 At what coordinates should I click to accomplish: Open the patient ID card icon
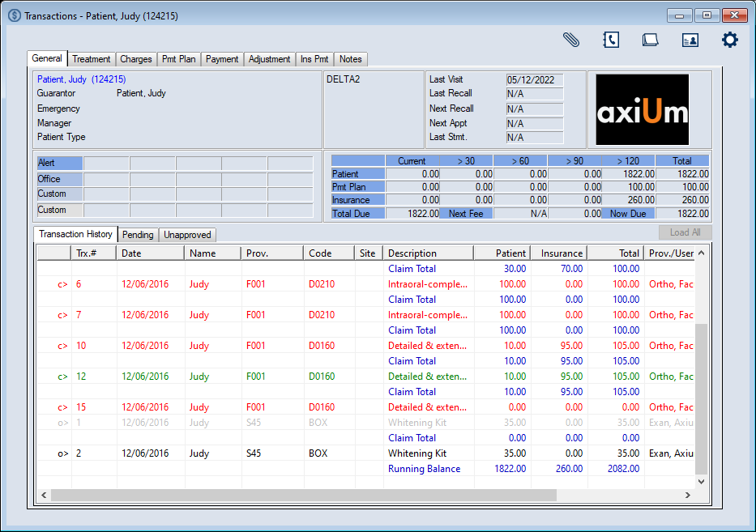(690, 40)
